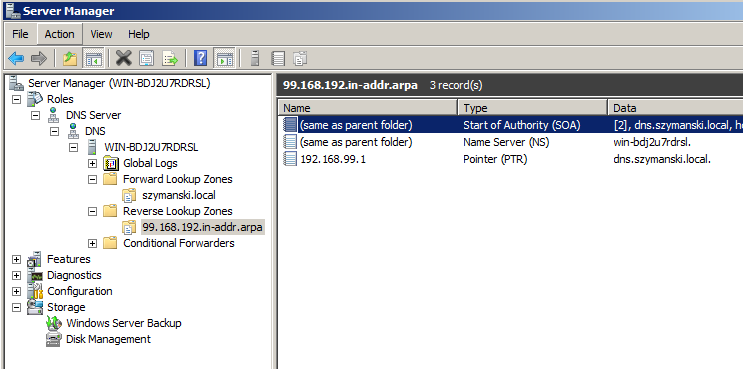The width and height of the screenshot is (743, 369).
Task: Collapse the DNS node in tree
Action: [x=54, y=131]
